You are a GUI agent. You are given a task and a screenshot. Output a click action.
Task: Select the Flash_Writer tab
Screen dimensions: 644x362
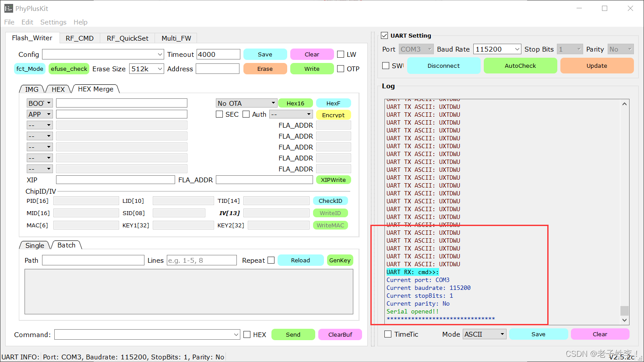tap(32, 38)
